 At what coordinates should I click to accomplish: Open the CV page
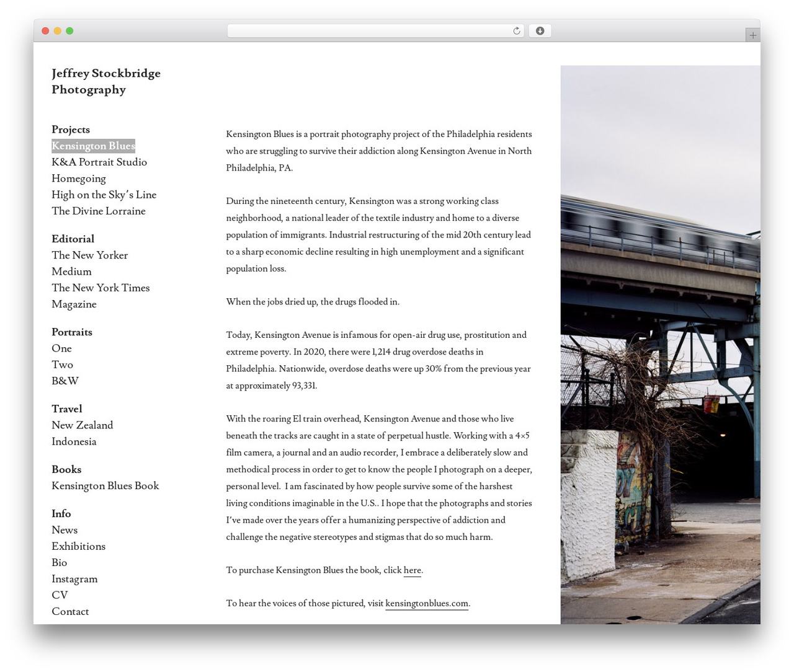click(x=60, y=595)
